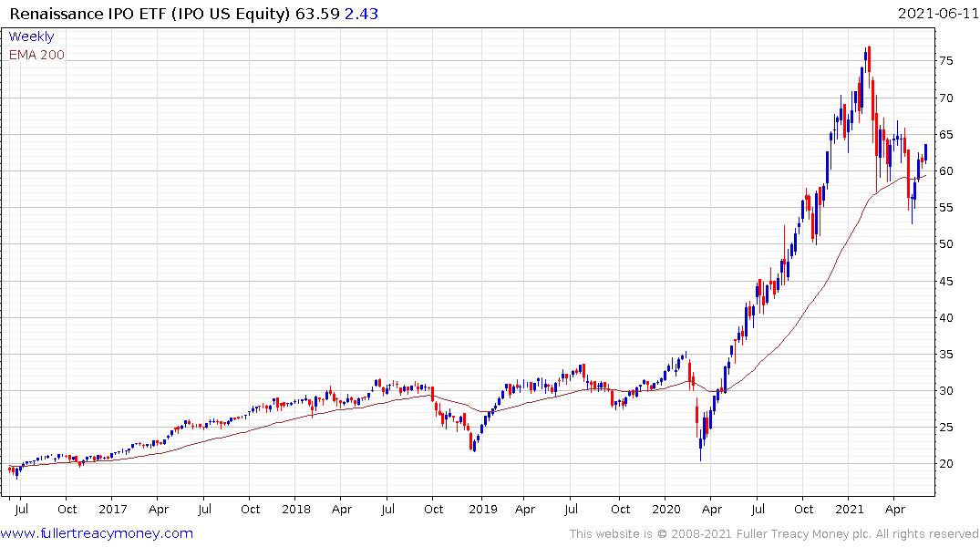This screenshot has height=547, width=980.
Task: Click the 2019 time axis label
Action: [x=483, y=510]
